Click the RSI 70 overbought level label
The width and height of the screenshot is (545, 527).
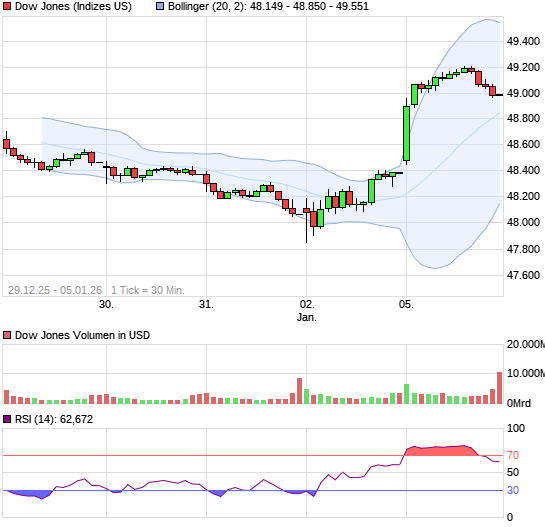tap(513, 455)
